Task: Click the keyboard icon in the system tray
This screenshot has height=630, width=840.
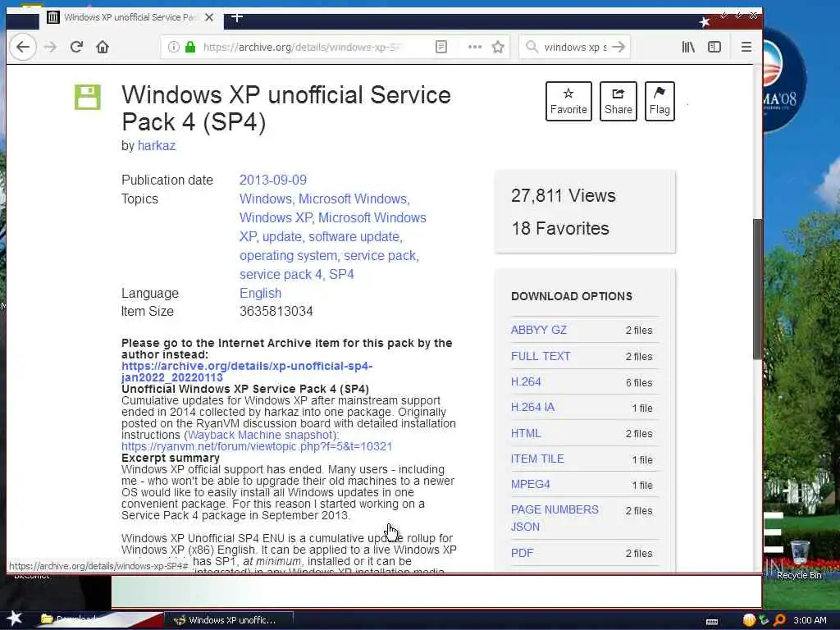Action: 712,622
